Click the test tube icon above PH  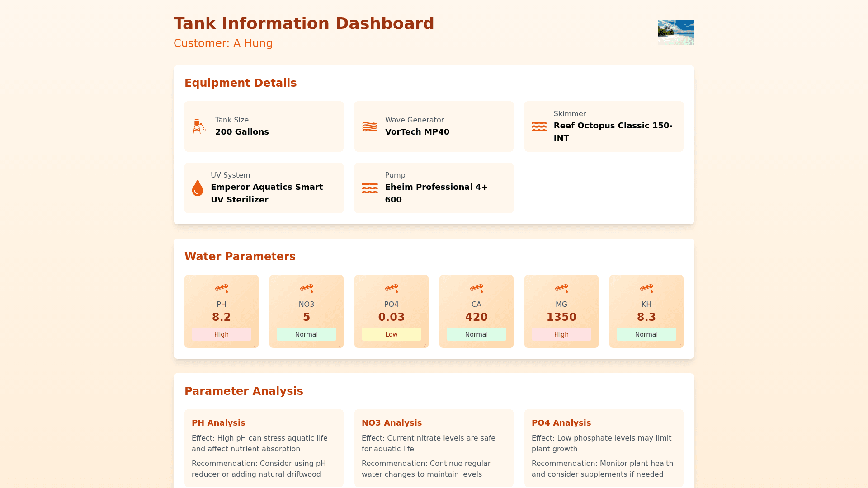(x=222, y=288)
